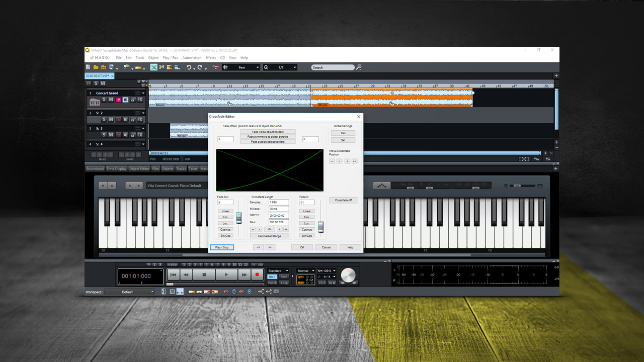
Task: Solo track S: 2
Action: pyautogui.click(x=104, y=120)
